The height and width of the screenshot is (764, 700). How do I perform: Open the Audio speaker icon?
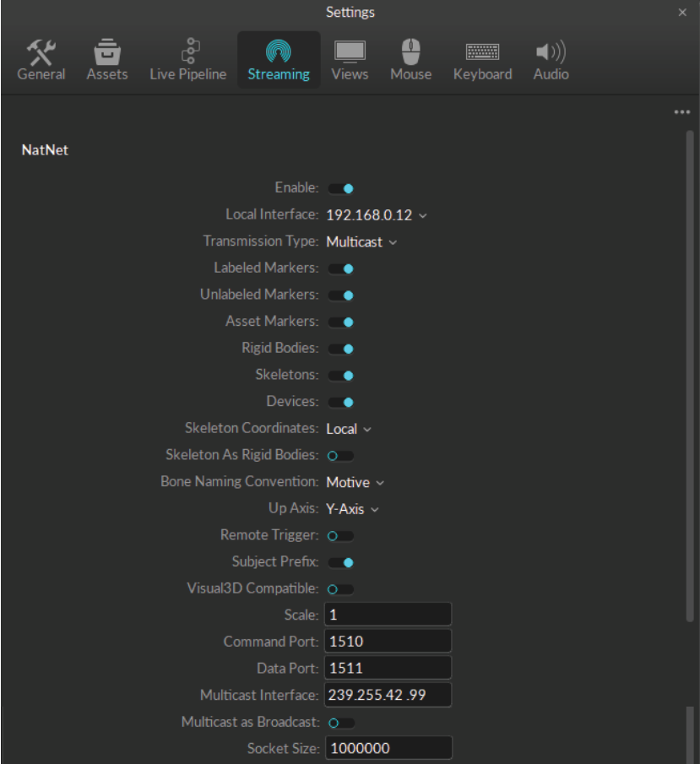tap(551, 52)
